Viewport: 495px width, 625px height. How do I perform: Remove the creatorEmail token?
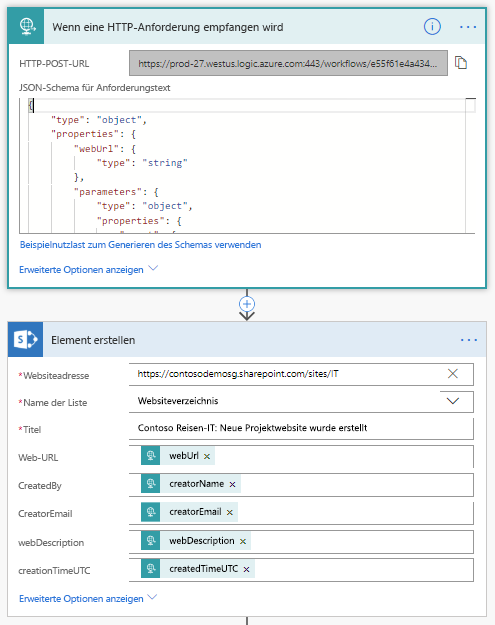point(230,513)
